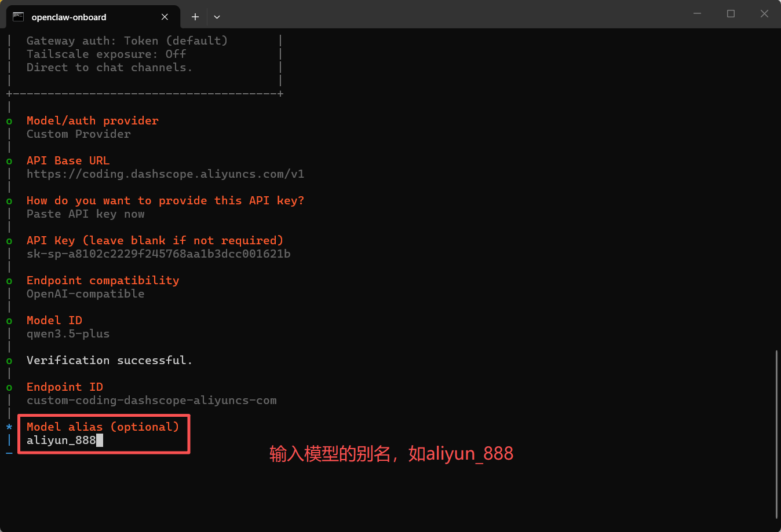Image resolution: width=781 pixels, height=532 pixels.
Task: Click the Paste API key now answer
Action: tap(85, 214)
